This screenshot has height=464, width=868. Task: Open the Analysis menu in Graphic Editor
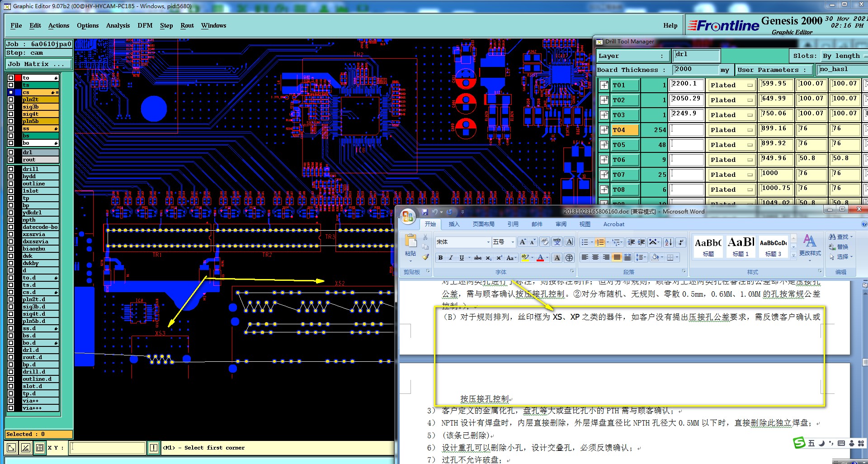118,25
